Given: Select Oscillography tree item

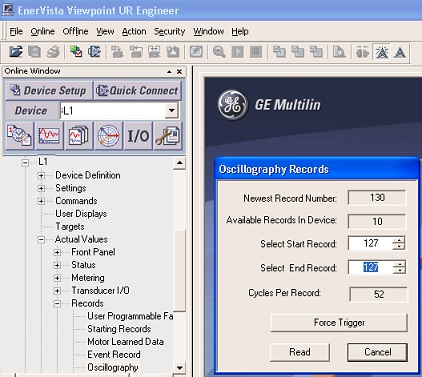Looking at the screenshot, I should click(113, 367).
